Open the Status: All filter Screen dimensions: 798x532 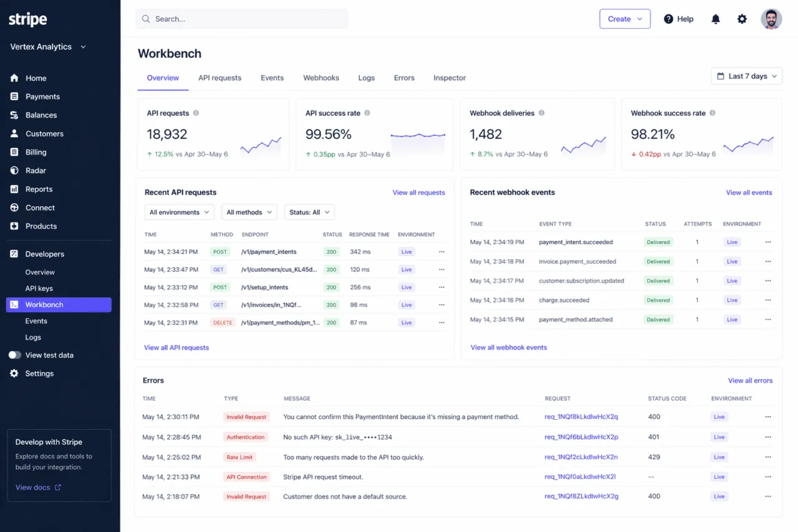(309, 212)
